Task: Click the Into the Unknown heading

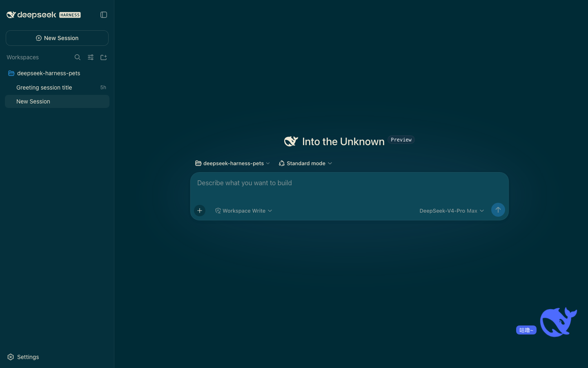Action: click(343, 141)
